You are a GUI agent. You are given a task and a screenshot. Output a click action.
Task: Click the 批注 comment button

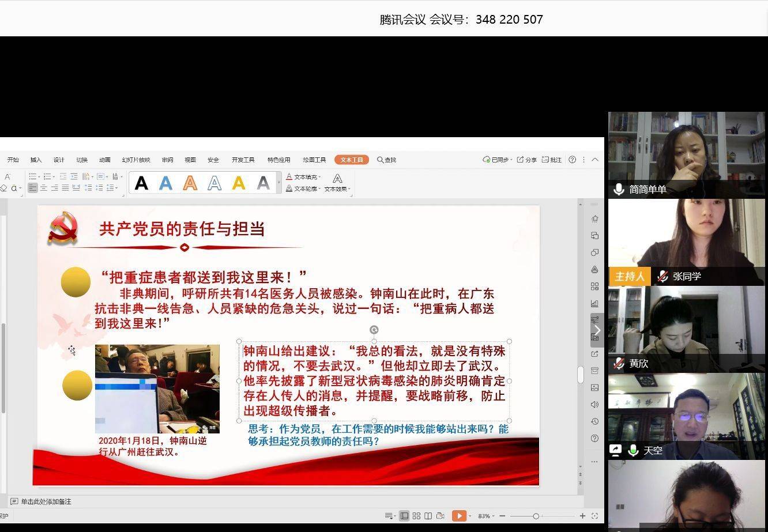pos(552,160)
